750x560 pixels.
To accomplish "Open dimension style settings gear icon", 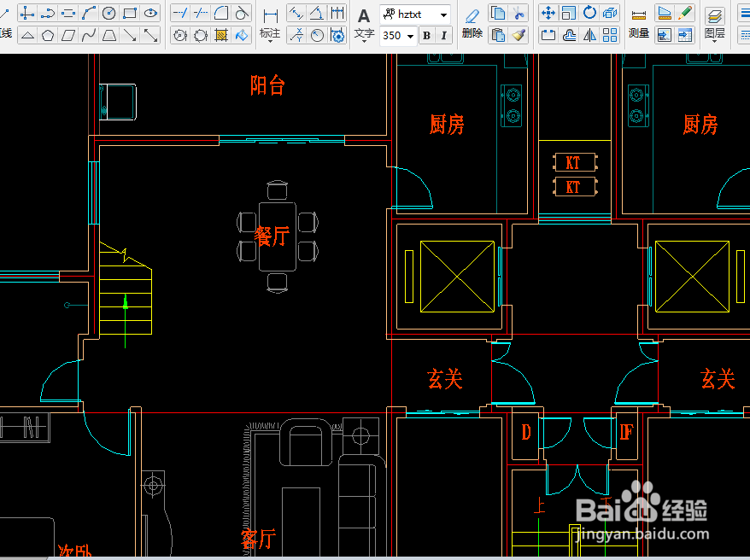I will tap(337, 35).
